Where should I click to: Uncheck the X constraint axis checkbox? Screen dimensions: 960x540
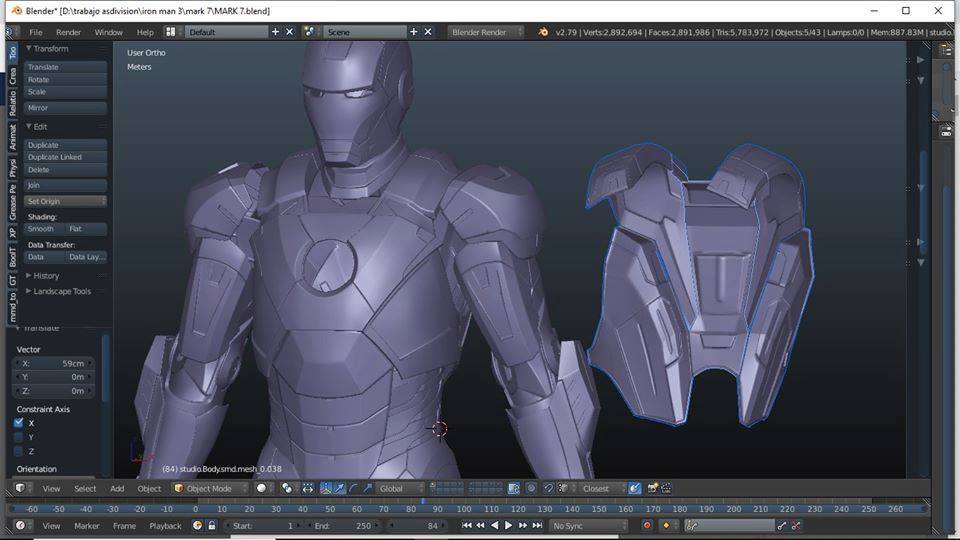coord(19,423)
